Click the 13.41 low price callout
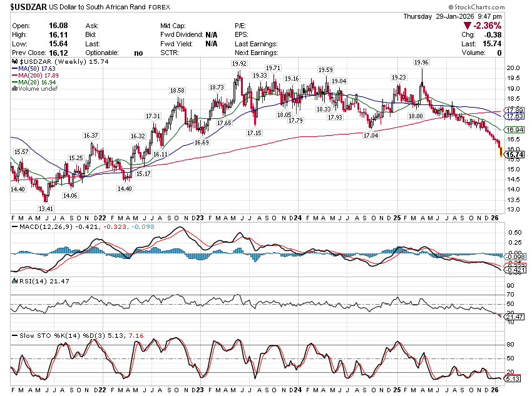532x396 pixels. coord(45,208)
